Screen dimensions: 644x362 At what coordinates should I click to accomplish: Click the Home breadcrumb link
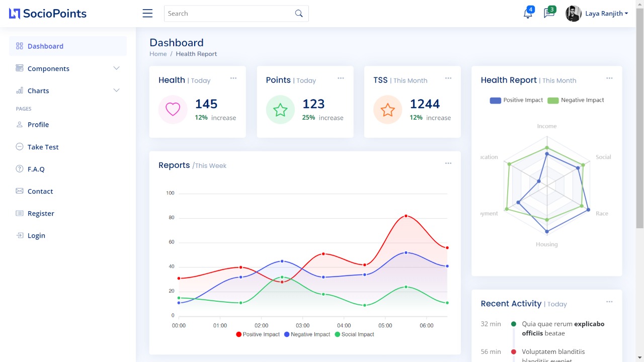pyautogui.click(x=158, y=54)
